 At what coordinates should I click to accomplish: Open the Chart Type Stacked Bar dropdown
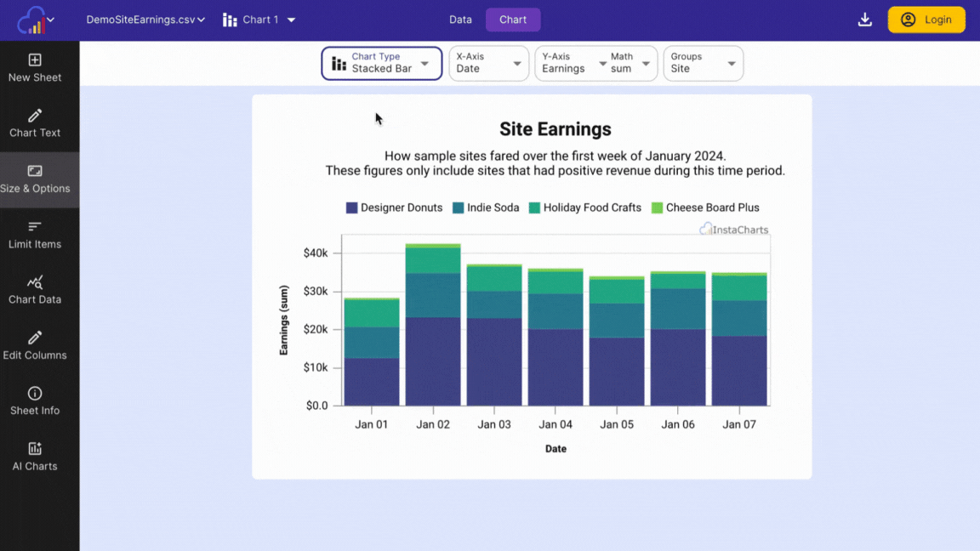382,63
